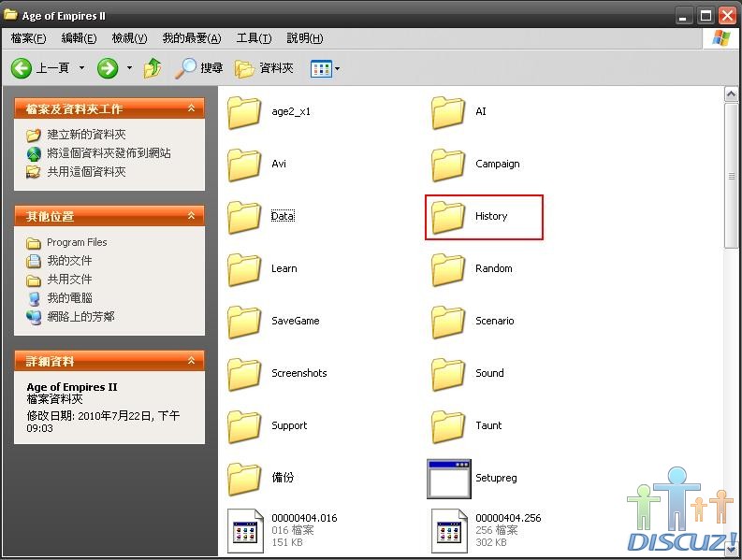Select the 00000404.016 file icon

[245, 531]
